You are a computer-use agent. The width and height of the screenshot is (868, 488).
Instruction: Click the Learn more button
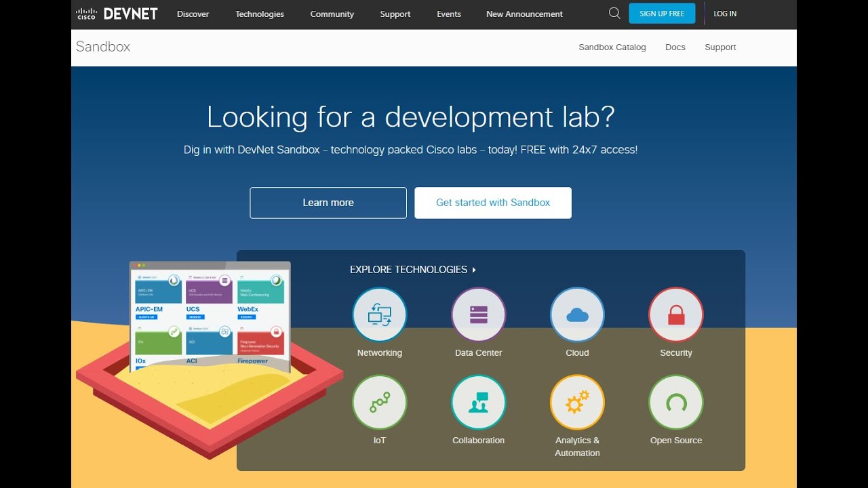(328, 203)
